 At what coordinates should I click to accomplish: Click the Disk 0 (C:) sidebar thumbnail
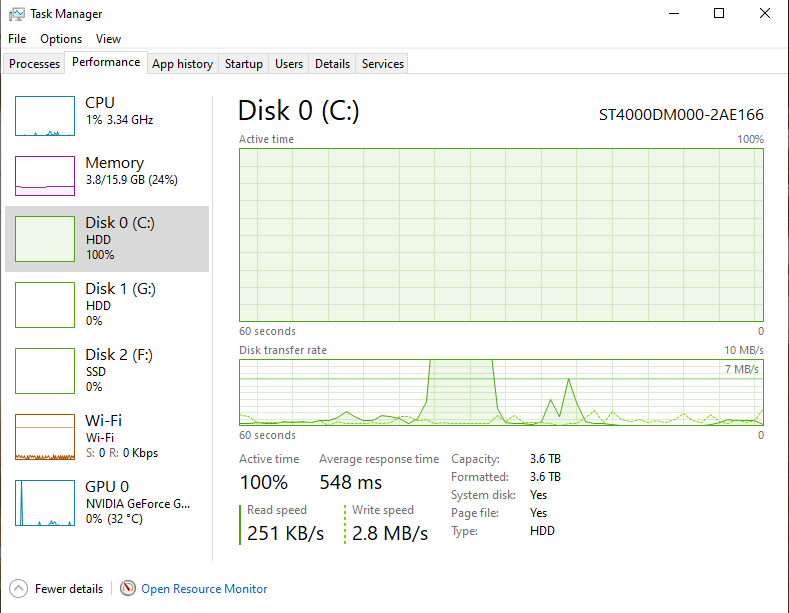pos(45,238)
